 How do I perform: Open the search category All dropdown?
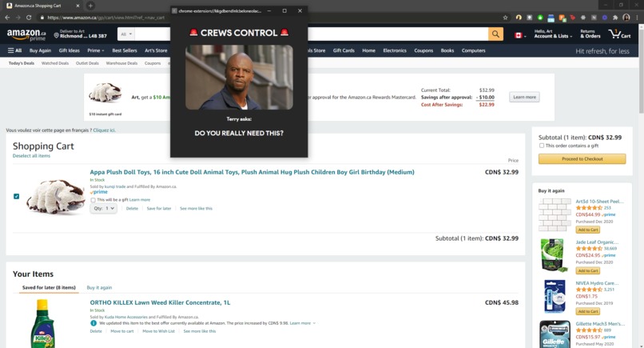click(x=126, y=34)
